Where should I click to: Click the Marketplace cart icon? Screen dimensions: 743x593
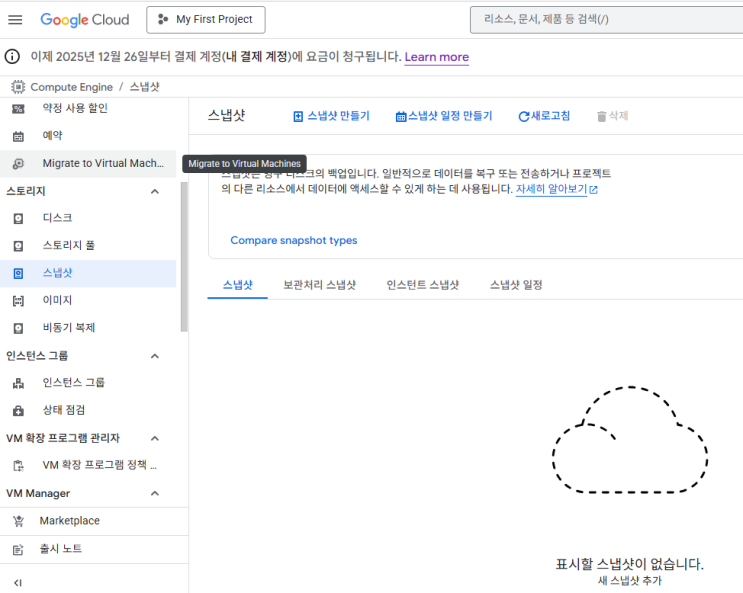[18, 521]
